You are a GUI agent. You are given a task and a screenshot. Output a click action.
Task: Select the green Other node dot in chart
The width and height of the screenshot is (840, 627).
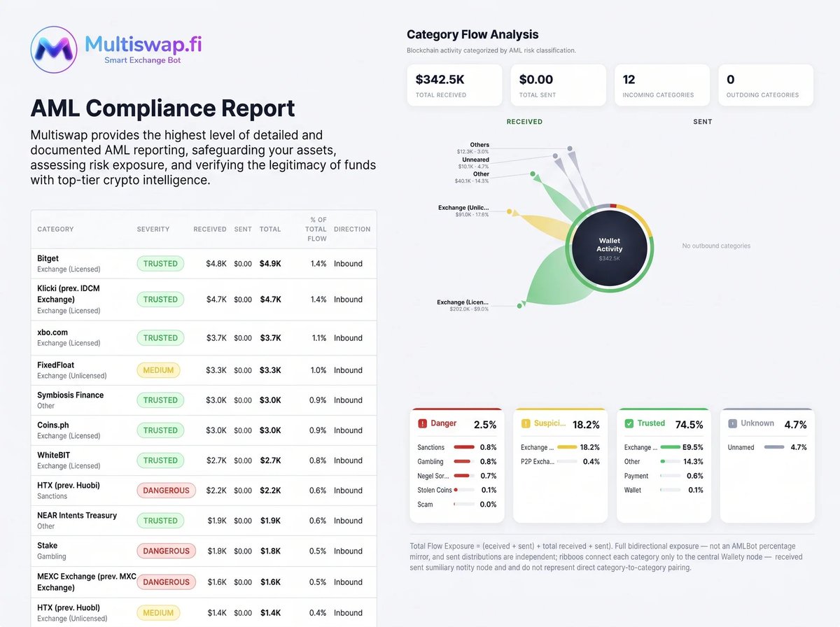(533, 174)
